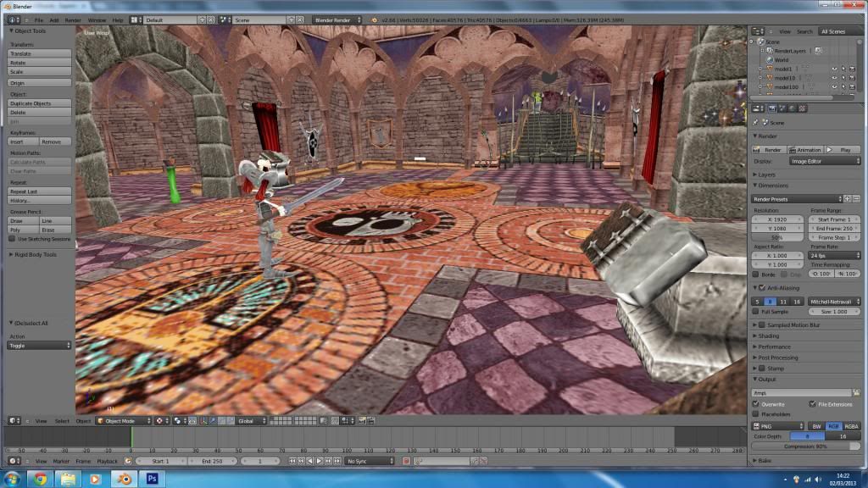Open the PNG file format dropdown
The image size is (868, 488).
coord(778,426)
